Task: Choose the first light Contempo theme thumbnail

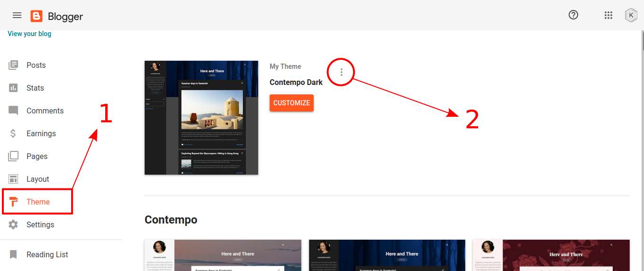Action: click(223, 255)
